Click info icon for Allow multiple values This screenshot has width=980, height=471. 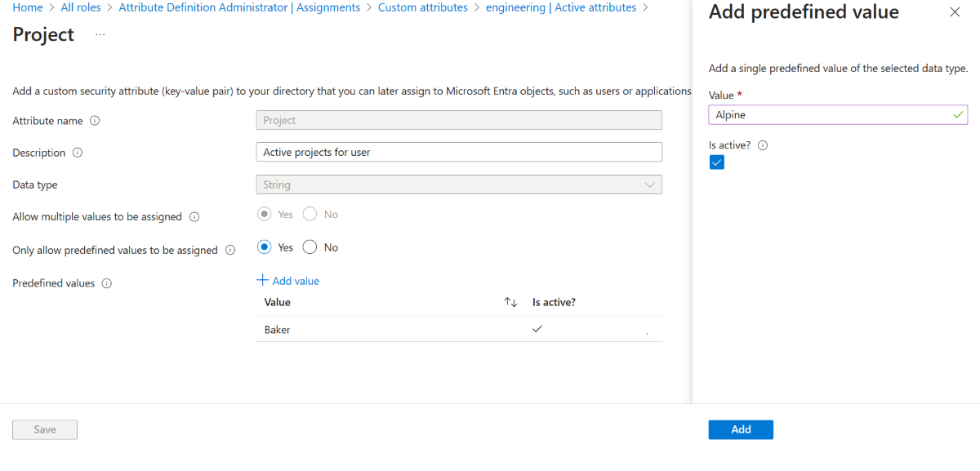click(x=194, y=217)
